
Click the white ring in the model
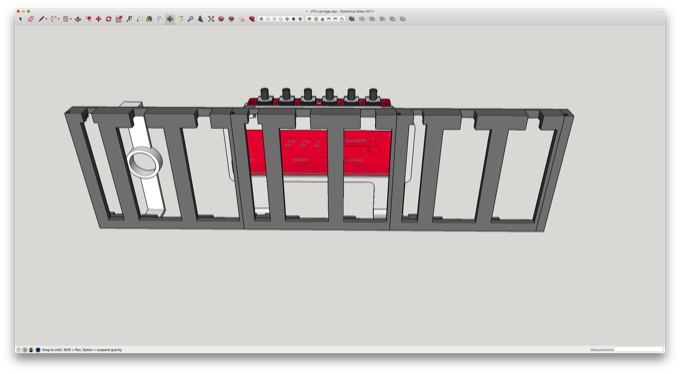point(145,162)
